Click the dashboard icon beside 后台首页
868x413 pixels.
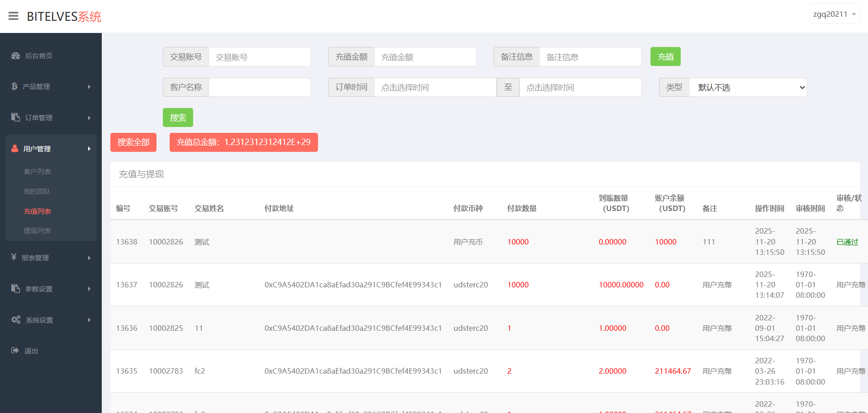(x=16, y=56)
